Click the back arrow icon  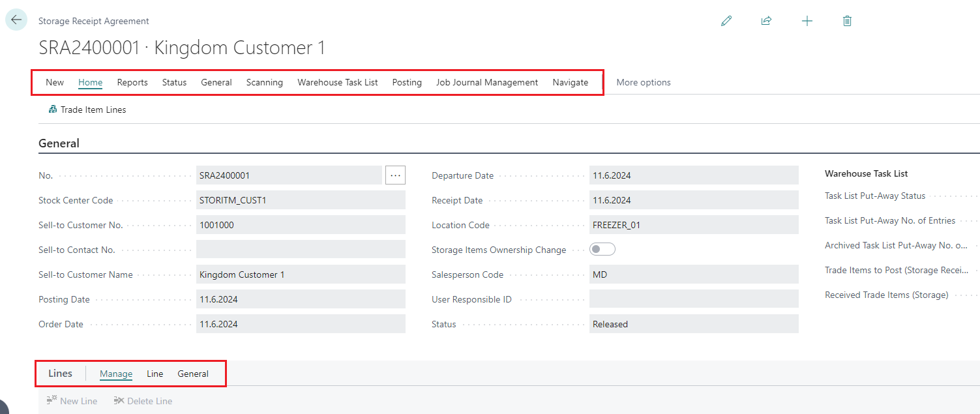[x=16, y=20]
